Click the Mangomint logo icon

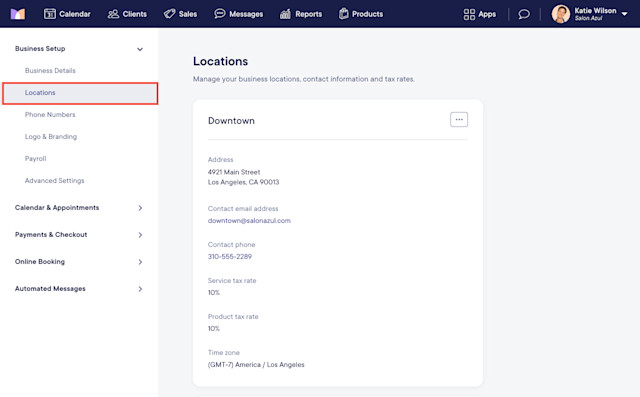coord(18,14)
